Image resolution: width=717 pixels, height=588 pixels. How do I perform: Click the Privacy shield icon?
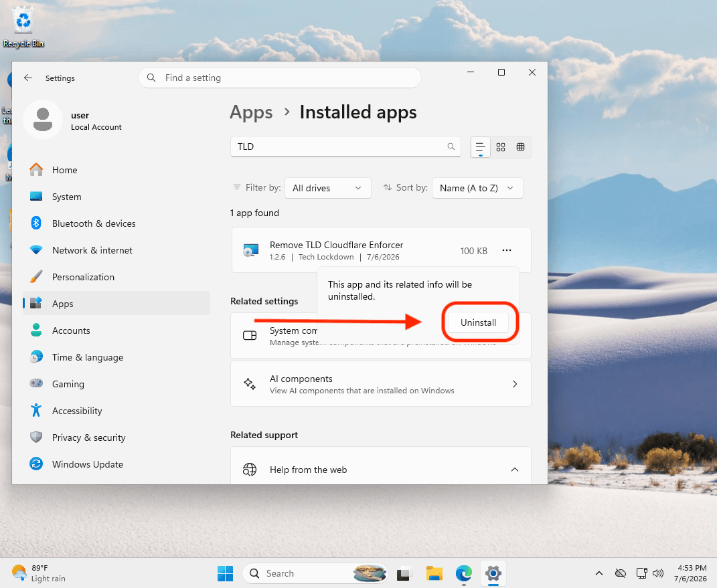[36, 437]
